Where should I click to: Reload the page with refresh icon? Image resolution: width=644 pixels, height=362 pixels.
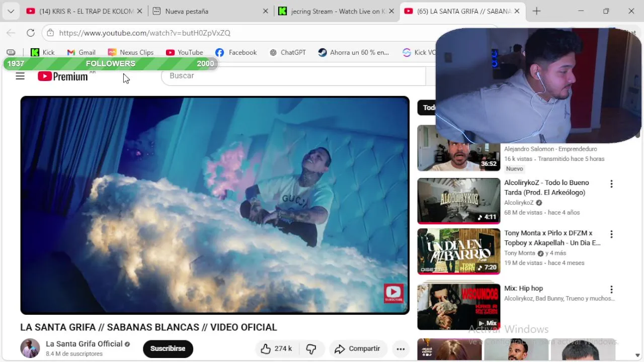pyautogui.click(x=31, y=33)
